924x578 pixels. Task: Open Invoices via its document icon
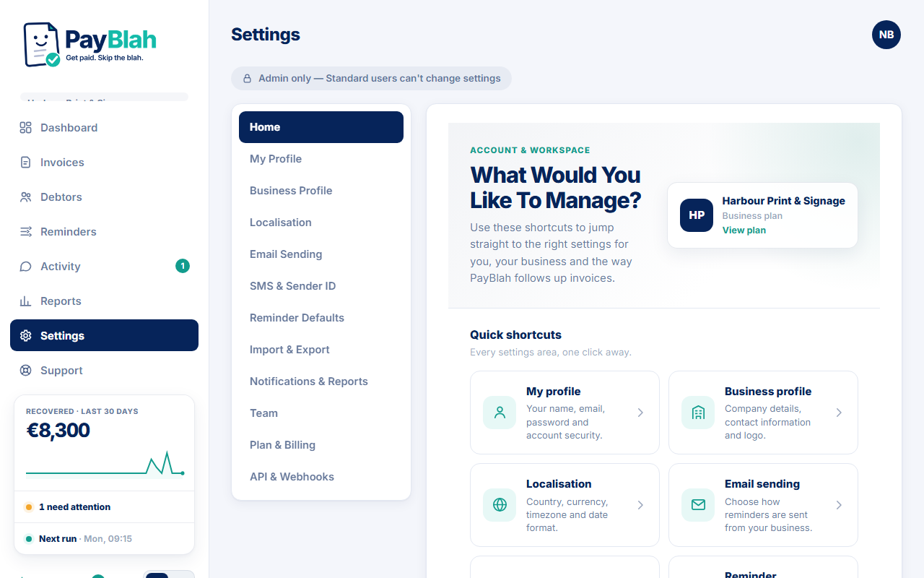(26, 163)
